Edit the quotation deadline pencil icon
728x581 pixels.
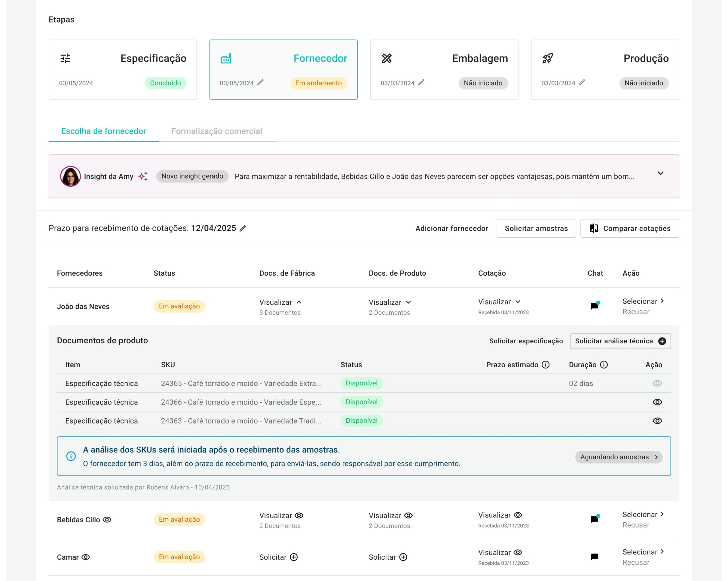click(x=243, y=229)
